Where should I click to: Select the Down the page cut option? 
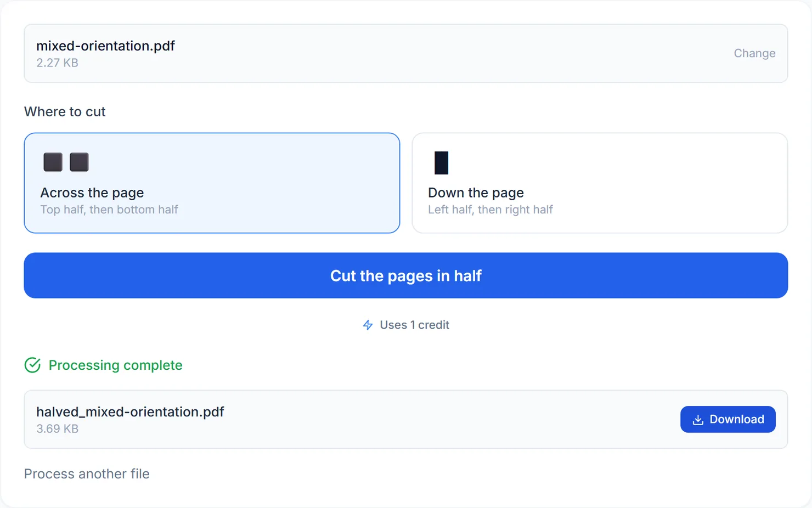pos(600,183)
